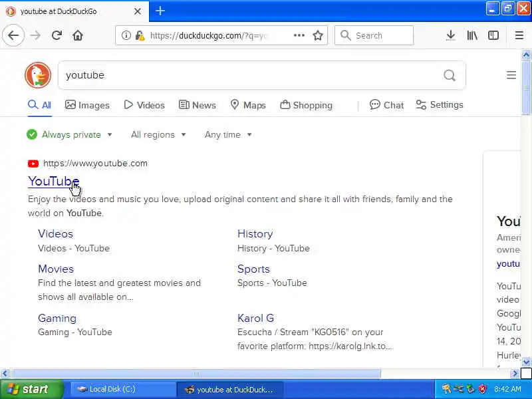Click the https://www.youtube.com URL
Viewport: 532px width, 399px height.
(95, 163)
